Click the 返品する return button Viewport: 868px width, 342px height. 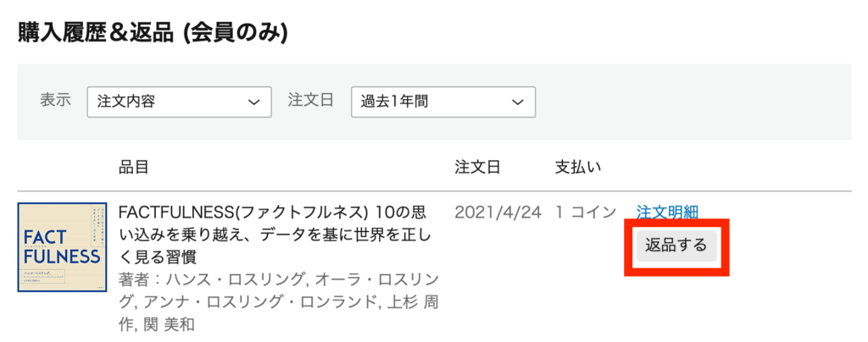pos(676,245)
